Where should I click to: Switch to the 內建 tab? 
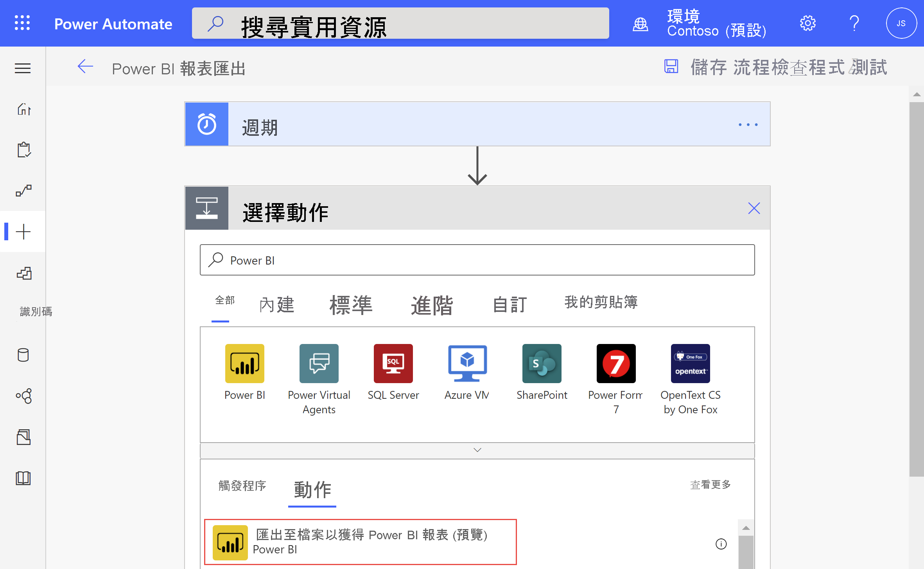tap(276, 304)
